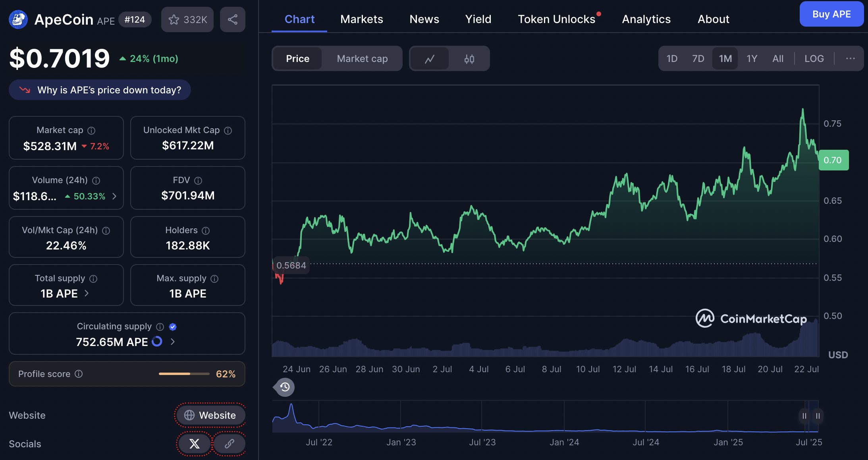
Task: Open the About tab
Action: point(713,19)
